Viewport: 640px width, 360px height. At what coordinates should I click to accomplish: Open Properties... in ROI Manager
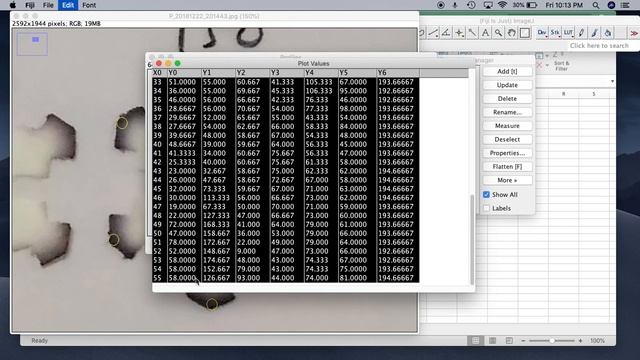click(x=507, y=153)
